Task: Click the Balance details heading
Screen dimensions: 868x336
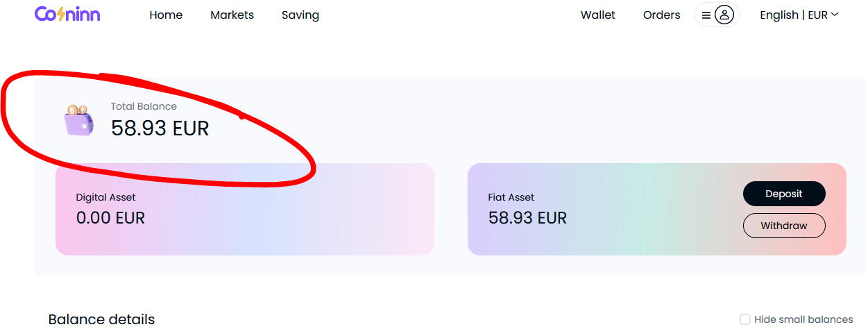Action: 101,319
